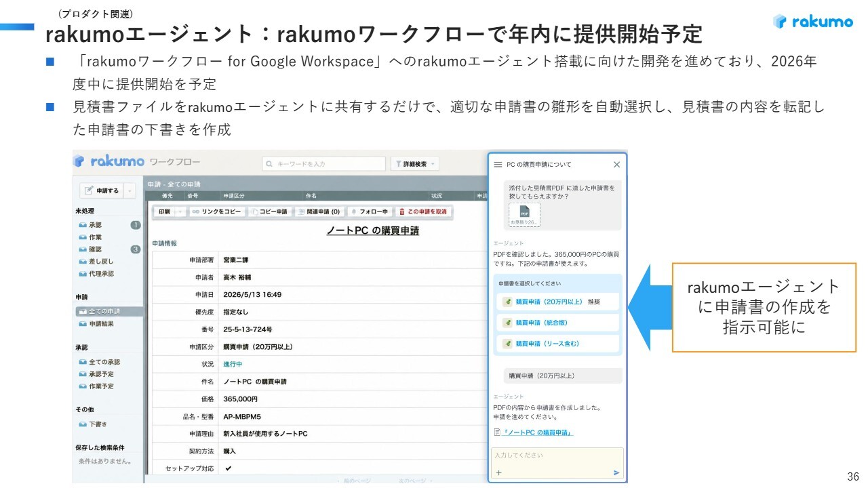Viewport: 868px width, 488px height.
Task: Click the 申請区分 column header
Action: (x=233, y=196)
